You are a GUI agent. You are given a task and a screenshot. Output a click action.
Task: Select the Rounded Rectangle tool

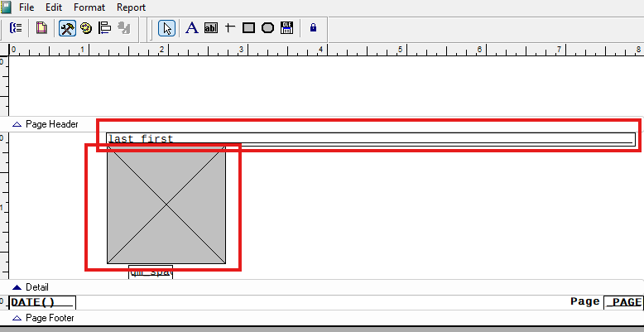click(x=267, y=28)
